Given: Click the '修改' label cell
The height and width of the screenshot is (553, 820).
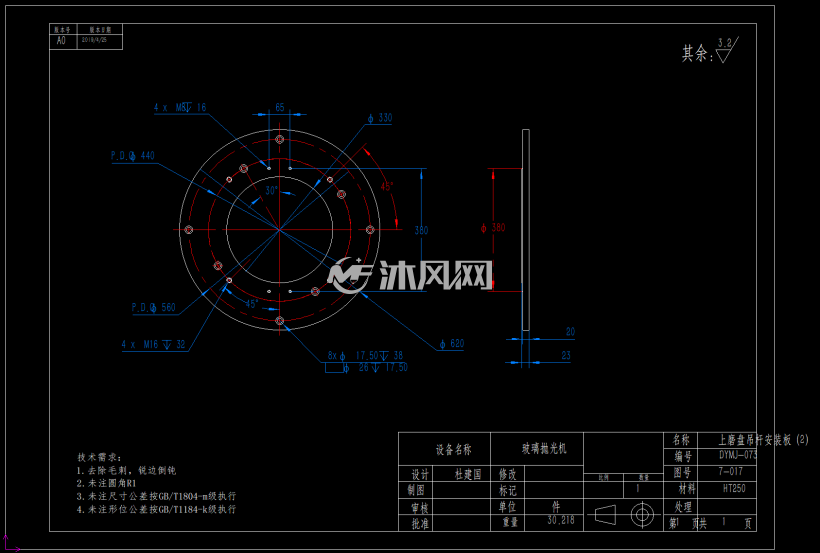Looking at the screenshot, I should [x=507, y=475].
